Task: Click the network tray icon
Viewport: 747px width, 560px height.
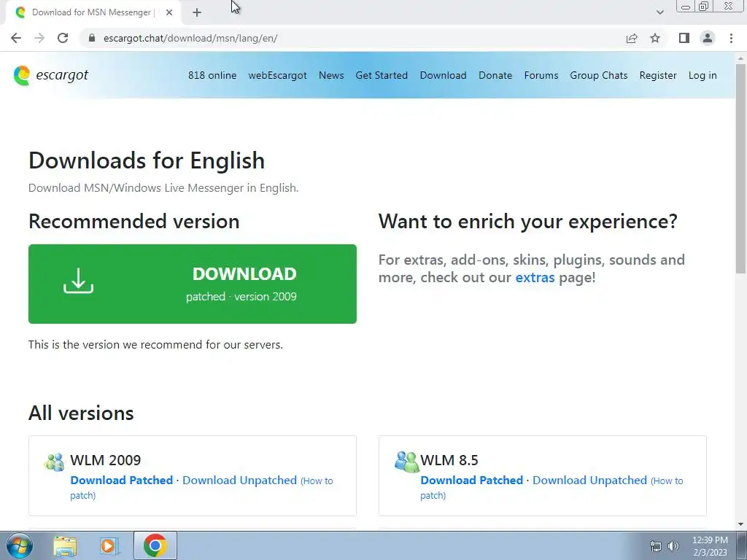Action: coord(656,545)
